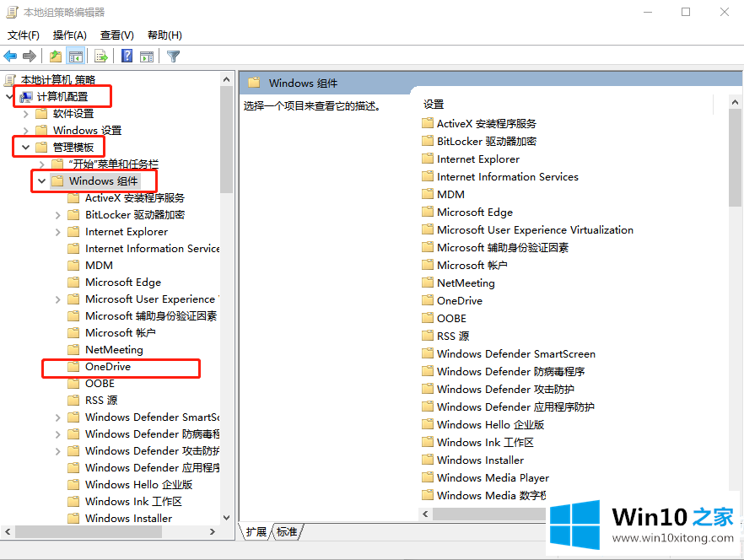The width and height of the screenshot is (744, 560).
Task: Click left tree horizontal scroll right arrow
Action: click(x=213, y=532)
